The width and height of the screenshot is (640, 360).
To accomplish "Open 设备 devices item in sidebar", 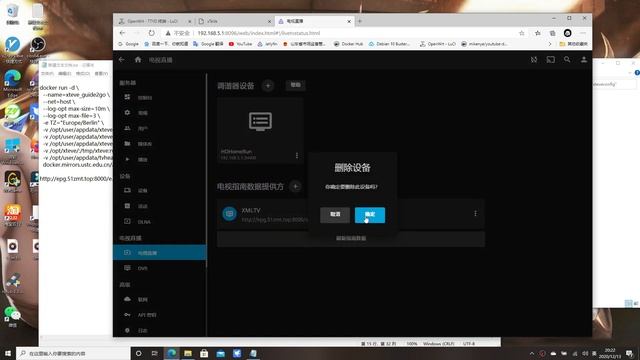I will coord(160,190).
